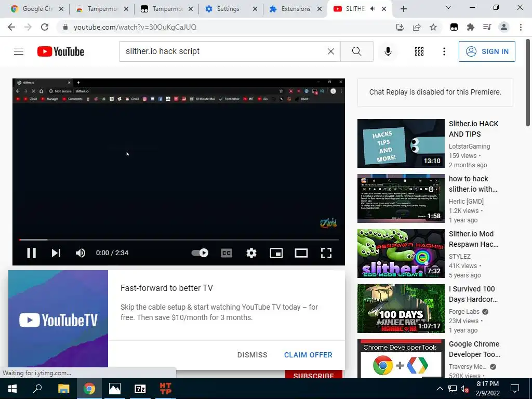The height and width of the screenshot is (399, 532).
Task: Open File Explorer from the taskbar
Action: point(63,389)
